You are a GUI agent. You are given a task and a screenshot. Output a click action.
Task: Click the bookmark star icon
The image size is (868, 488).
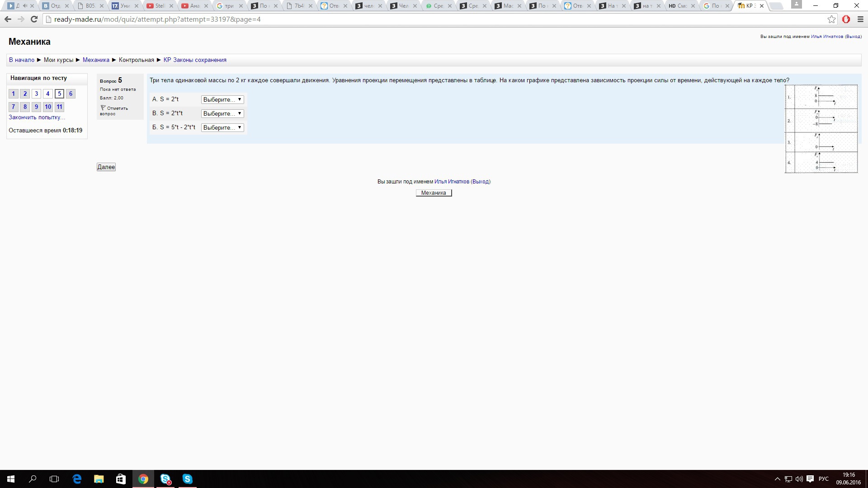831,19
